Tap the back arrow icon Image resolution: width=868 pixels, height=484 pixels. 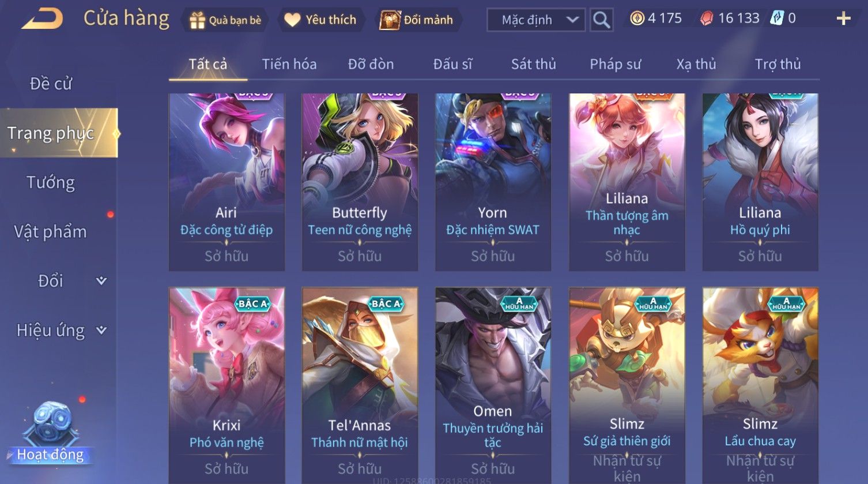click(42, 19)
